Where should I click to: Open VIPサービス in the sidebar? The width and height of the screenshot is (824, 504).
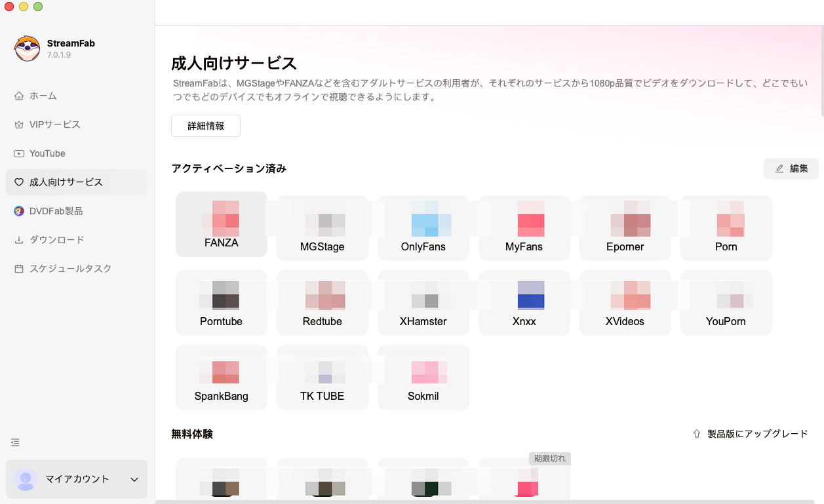tap(77, 125)
